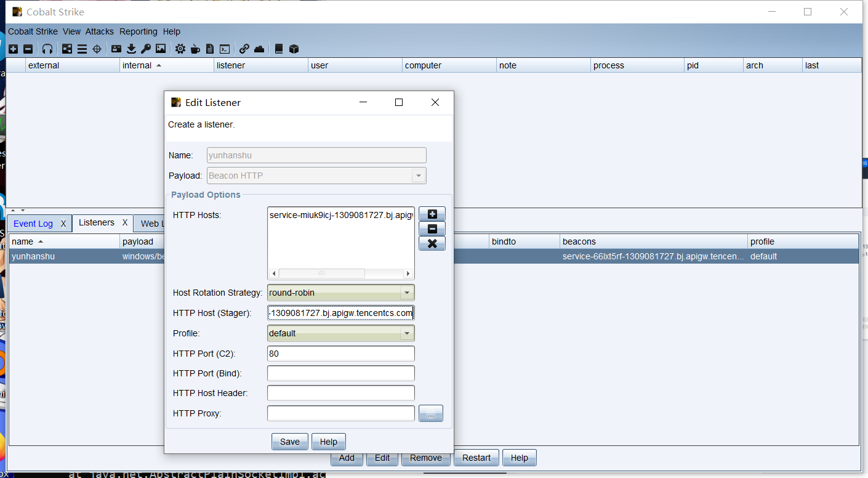The height and width of the screenshot is (478, 868).
Task: Generate Windows executable gear icon
Action: (180, 49)
